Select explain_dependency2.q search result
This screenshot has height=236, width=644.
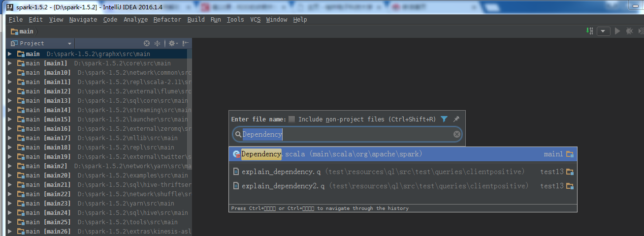pyautogui.click(x=403, y=186)
